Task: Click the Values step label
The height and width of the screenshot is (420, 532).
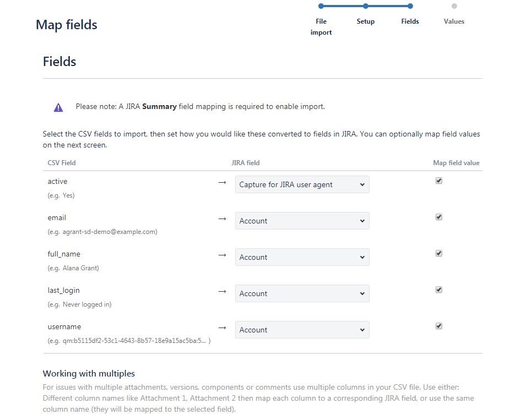Action: coord(454,21)
